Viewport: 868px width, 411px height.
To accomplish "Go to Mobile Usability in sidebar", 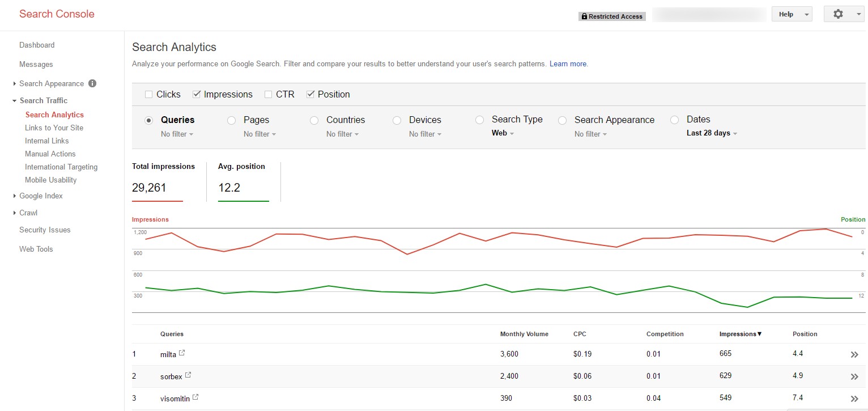I will coord(50,180).
